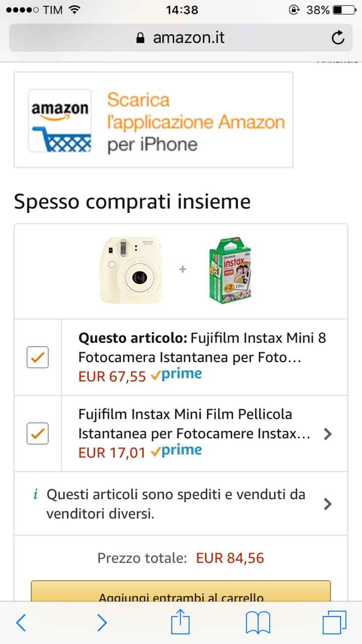The width and height of the screenshot is (362, 644).
Task: Uncheck the Instax Mini Film checkbox
Action: [38, 433]
